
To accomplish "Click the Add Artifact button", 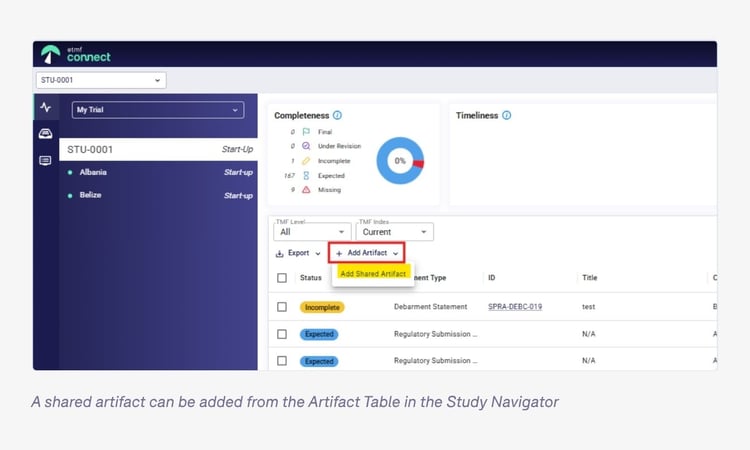I will pos(366,253).
